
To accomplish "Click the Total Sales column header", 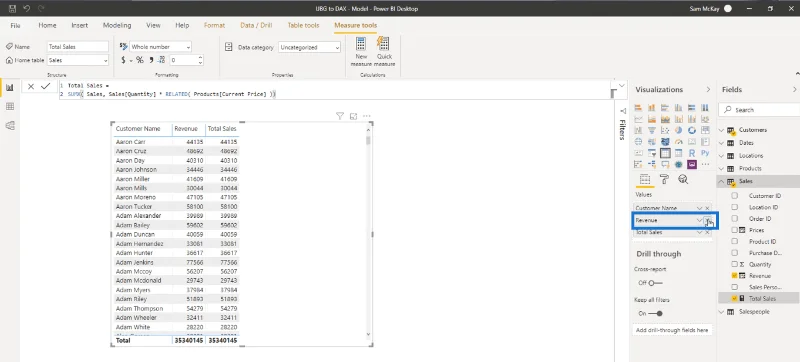I will coord(222,129).
